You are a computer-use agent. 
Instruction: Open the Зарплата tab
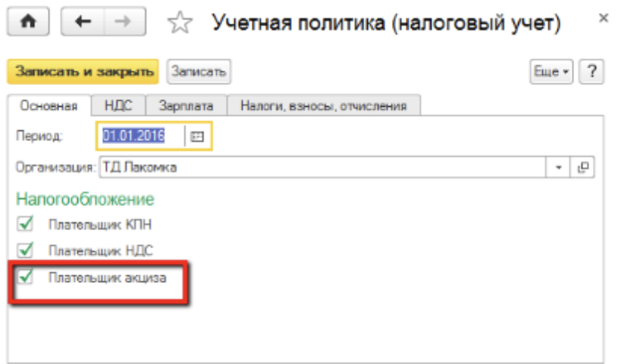point(186,106)
